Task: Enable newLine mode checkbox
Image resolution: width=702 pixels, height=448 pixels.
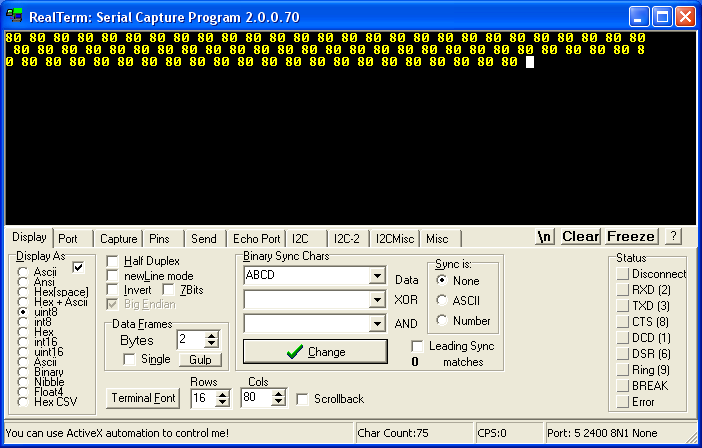Action: click(112, 276)
